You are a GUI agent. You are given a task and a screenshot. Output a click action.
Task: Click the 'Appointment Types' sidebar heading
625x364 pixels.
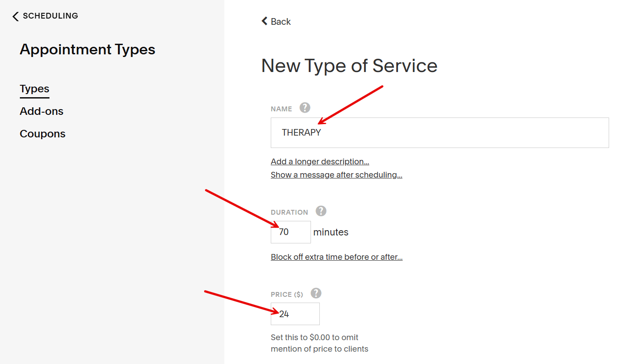(x=87, y=49)
